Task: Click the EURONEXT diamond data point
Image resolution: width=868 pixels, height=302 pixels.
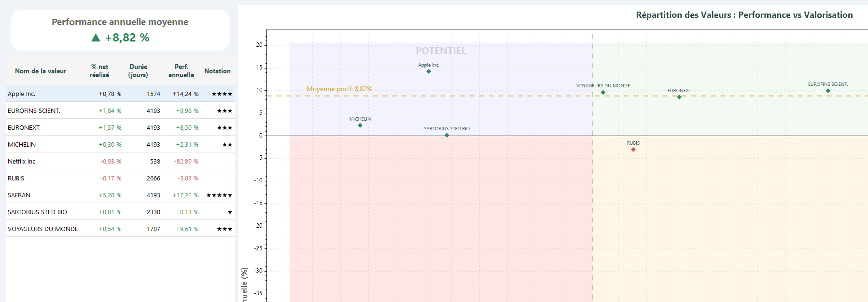Action: pos(679,97)
